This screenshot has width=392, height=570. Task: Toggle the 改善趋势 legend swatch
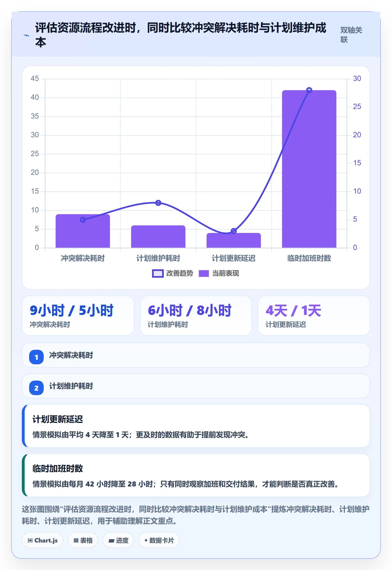158,274
